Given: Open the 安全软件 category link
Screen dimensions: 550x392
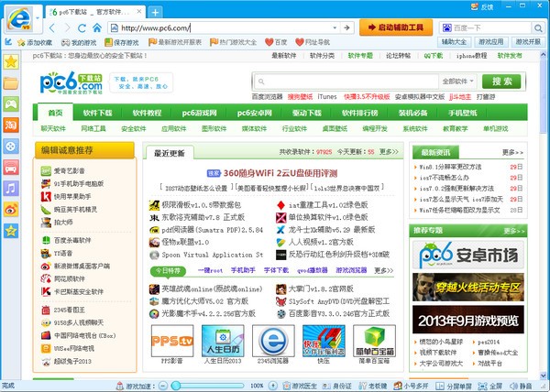Looking at the screenshot, I should (x=133, y=128).
